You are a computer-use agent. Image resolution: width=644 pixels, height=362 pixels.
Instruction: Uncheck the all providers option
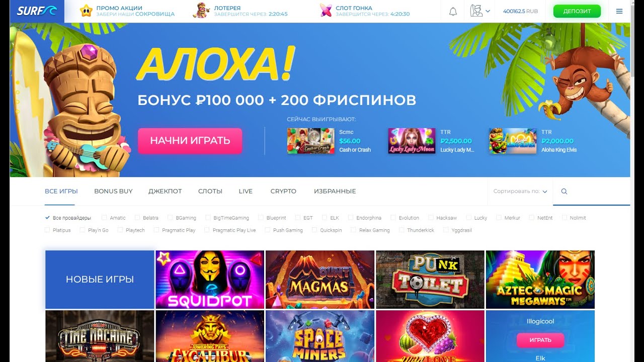(47, 218)
